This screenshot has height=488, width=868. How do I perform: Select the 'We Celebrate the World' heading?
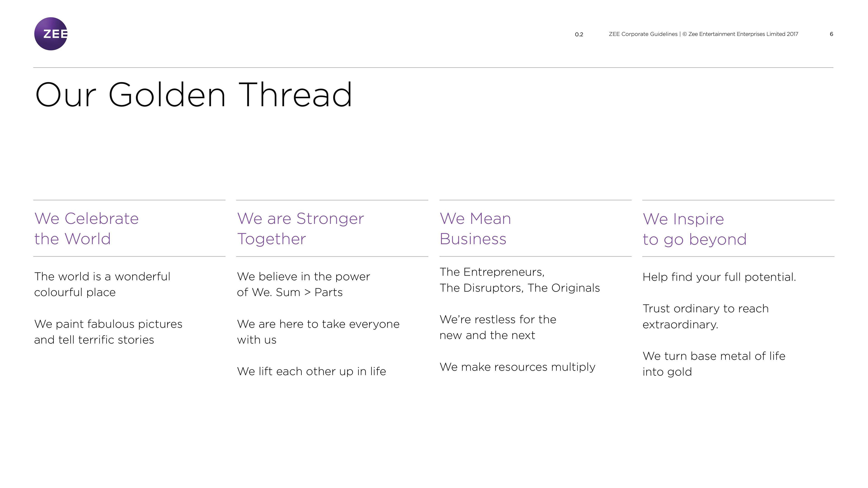(x=87, y=229)
